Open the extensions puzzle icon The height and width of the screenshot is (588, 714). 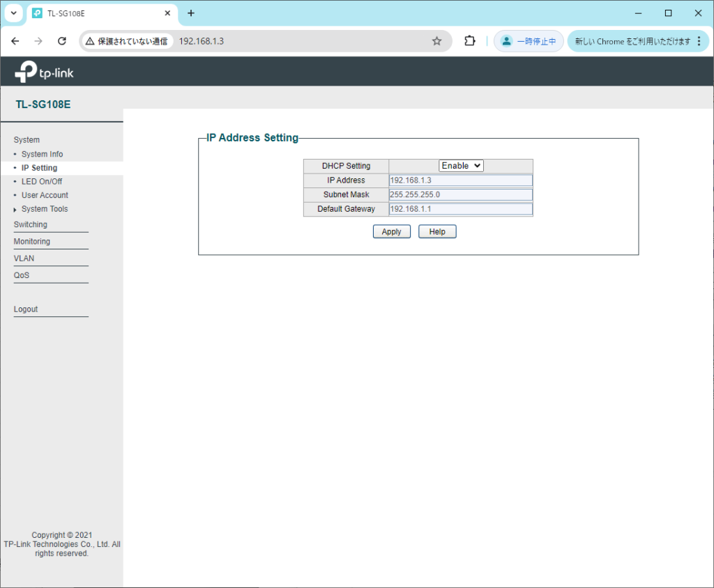click(x=470, y=41)
